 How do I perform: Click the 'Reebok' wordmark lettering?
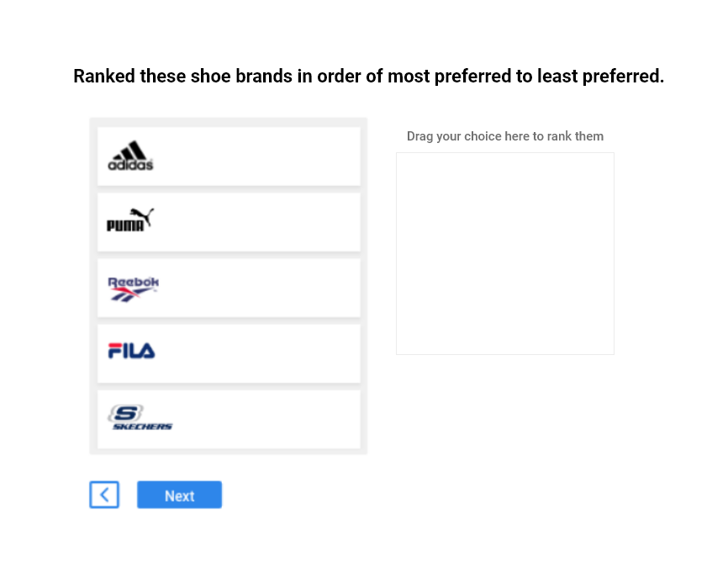point(133,282)
